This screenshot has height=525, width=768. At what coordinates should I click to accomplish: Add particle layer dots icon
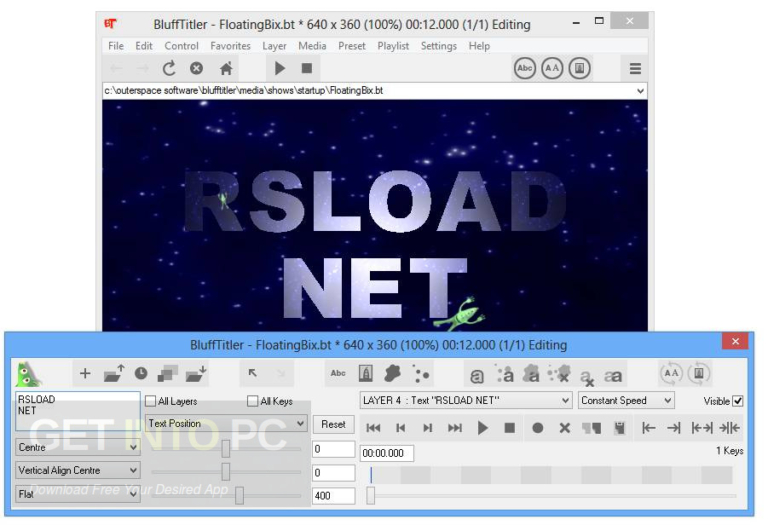(420, 374)
